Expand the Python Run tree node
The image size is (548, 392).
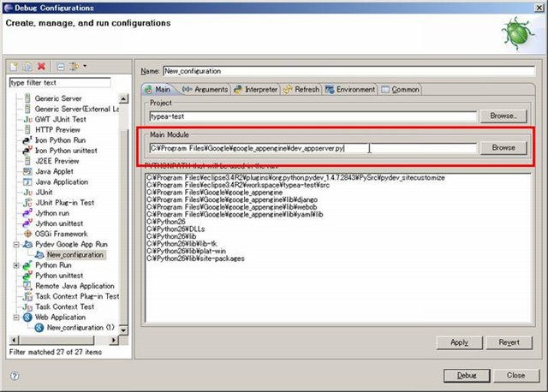[x=15, y=265]
